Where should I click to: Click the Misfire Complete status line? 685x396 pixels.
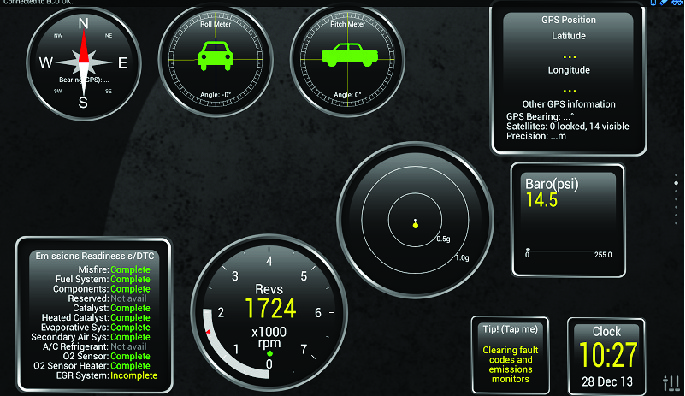pyautogui.click(x=114, y=270)
